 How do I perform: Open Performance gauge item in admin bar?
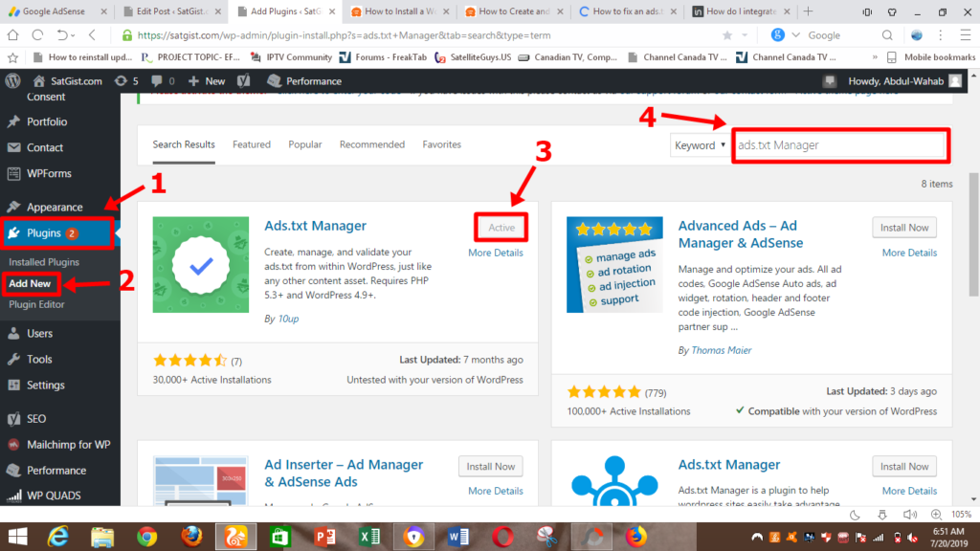[x=303, y=81]
